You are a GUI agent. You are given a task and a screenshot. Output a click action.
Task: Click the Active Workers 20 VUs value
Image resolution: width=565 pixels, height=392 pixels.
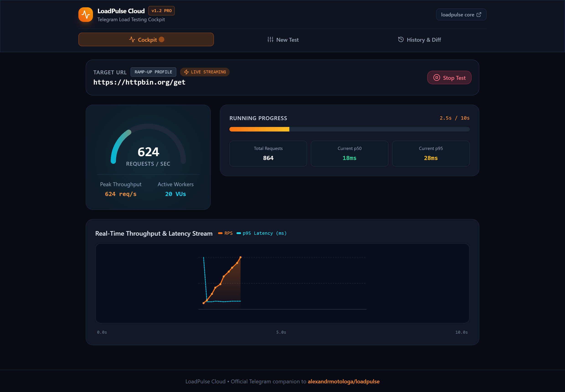[175, 194]
